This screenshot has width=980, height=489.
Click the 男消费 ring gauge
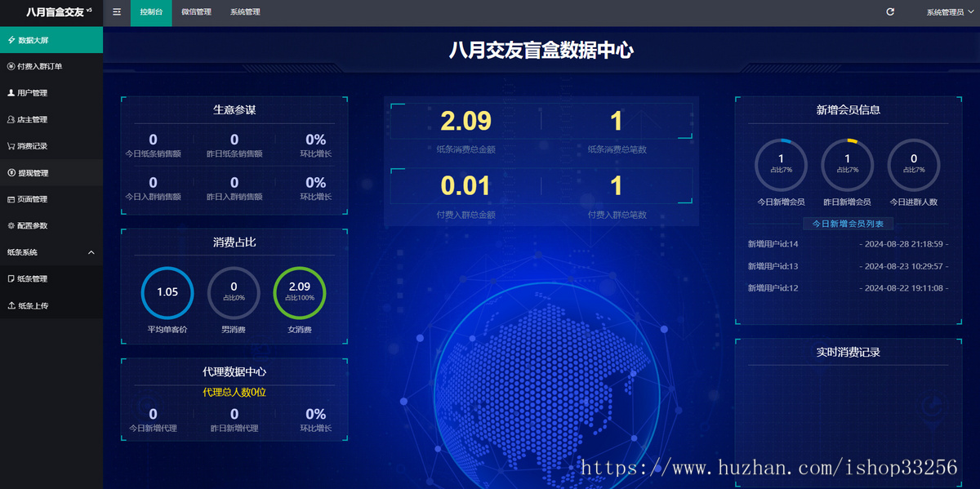234,292
